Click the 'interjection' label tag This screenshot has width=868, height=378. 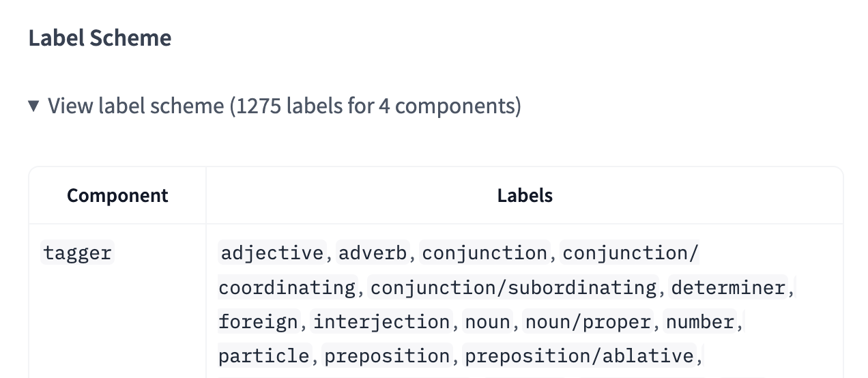(381, 321)
